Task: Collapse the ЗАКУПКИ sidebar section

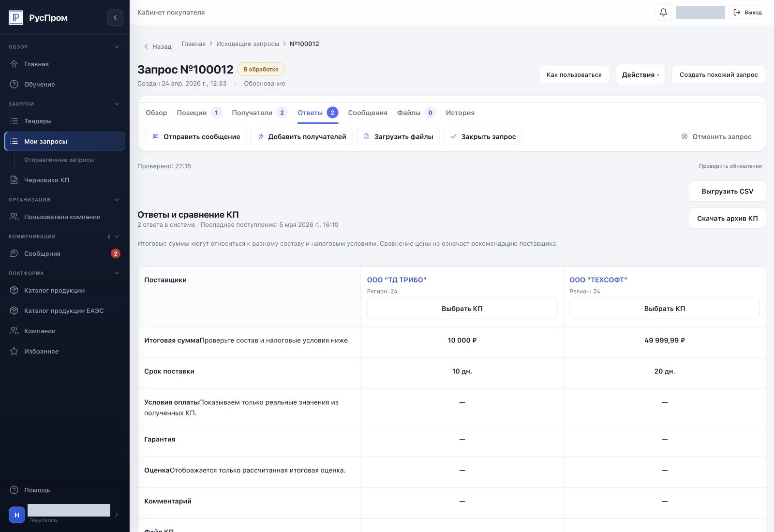Action: (x=117, y=104)
